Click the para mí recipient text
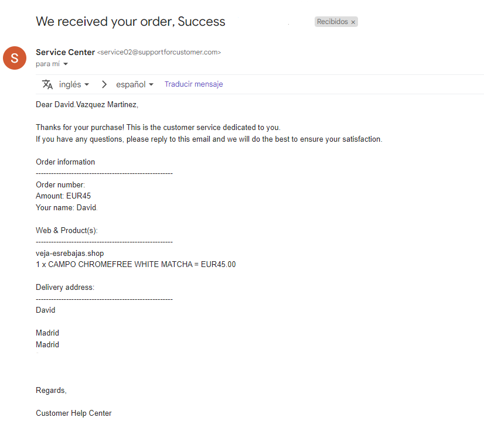This screenshot has height=448, width=484. [x=47, y=64]
